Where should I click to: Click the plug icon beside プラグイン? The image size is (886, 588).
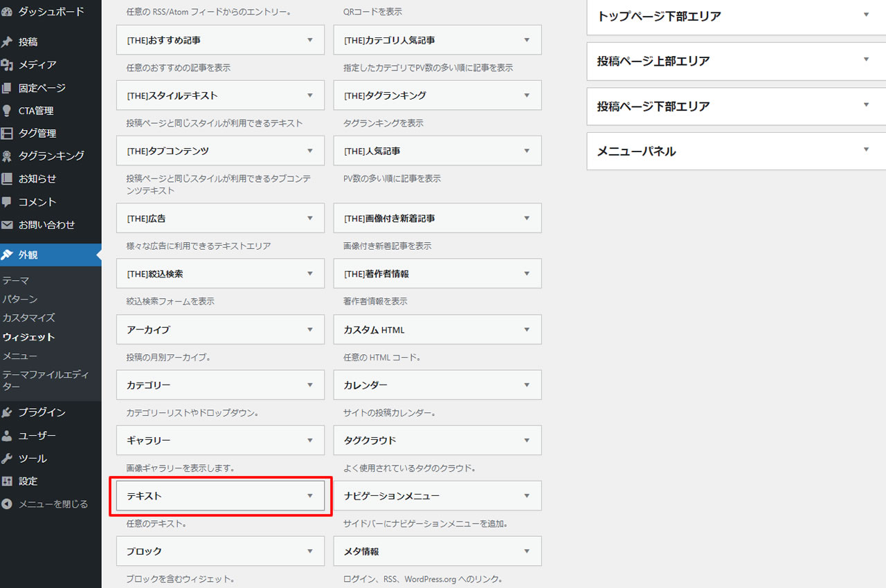tap(7, 412)
